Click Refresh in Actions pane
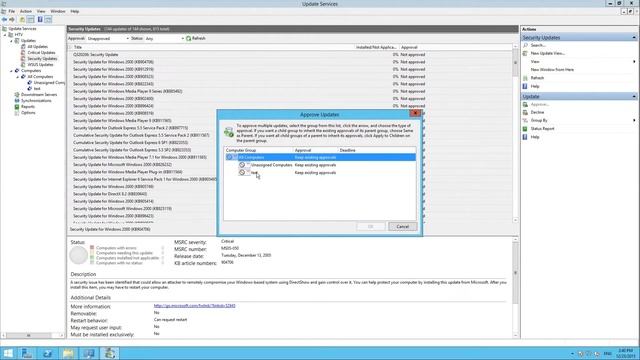Viewport: 640px width, 360px height. [537, 78]
